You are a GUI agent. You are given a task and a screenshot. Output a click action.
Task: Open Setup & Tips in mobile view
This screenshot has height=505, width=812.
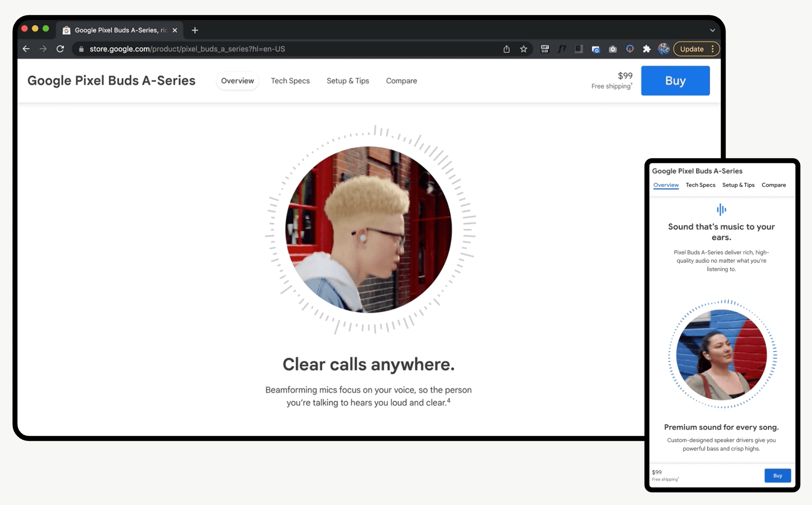pyautogui.click(x=738, y=185)
